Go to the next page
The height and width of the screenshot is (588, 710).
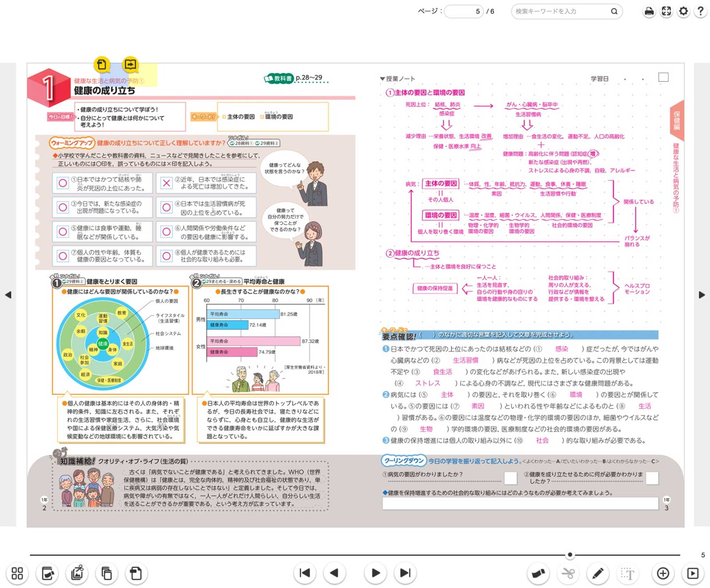[375, 573]
